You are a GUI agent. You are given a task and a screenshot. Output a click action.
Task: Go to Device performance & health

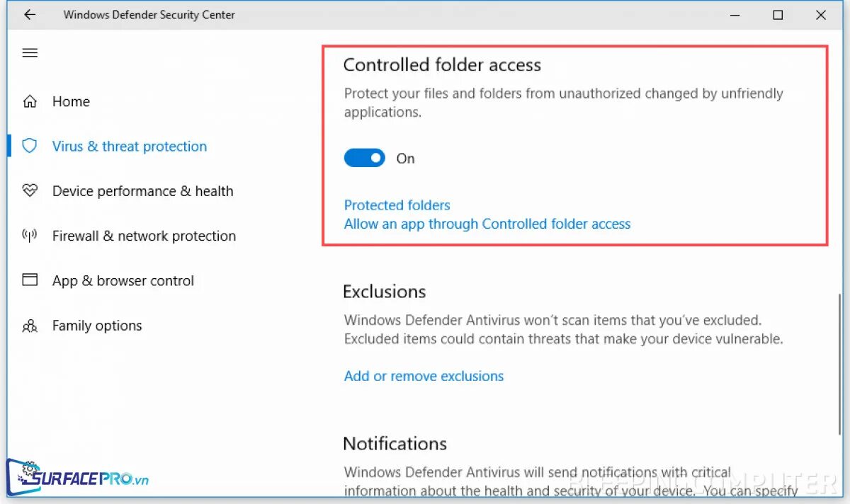[x=142, y=191]
